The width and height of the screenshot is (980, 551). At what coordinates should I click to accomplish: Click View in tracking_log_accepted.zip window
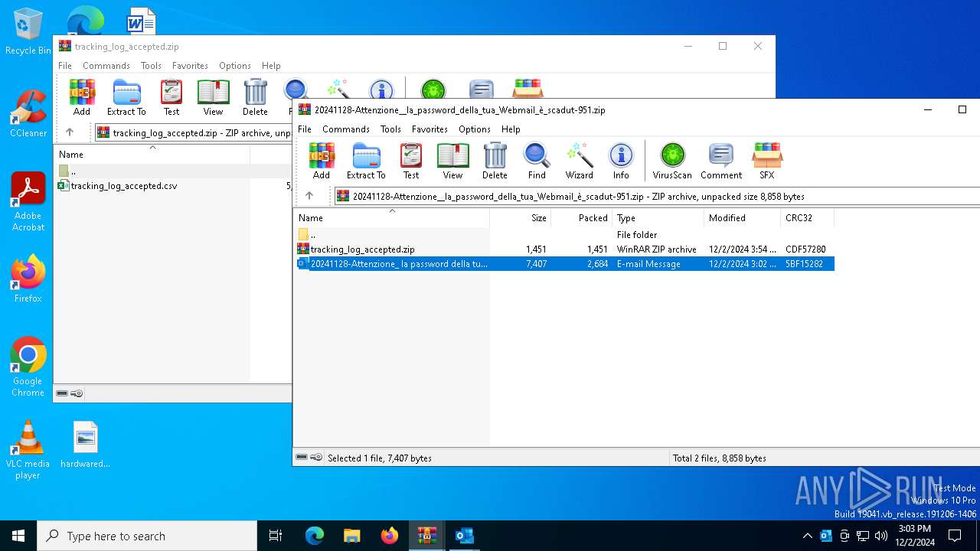tap(213, 97)
